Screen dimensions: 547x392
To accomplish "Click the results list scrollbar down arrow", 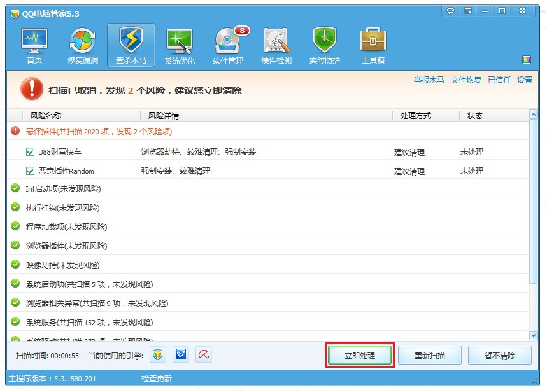I will tap(534, 335).
